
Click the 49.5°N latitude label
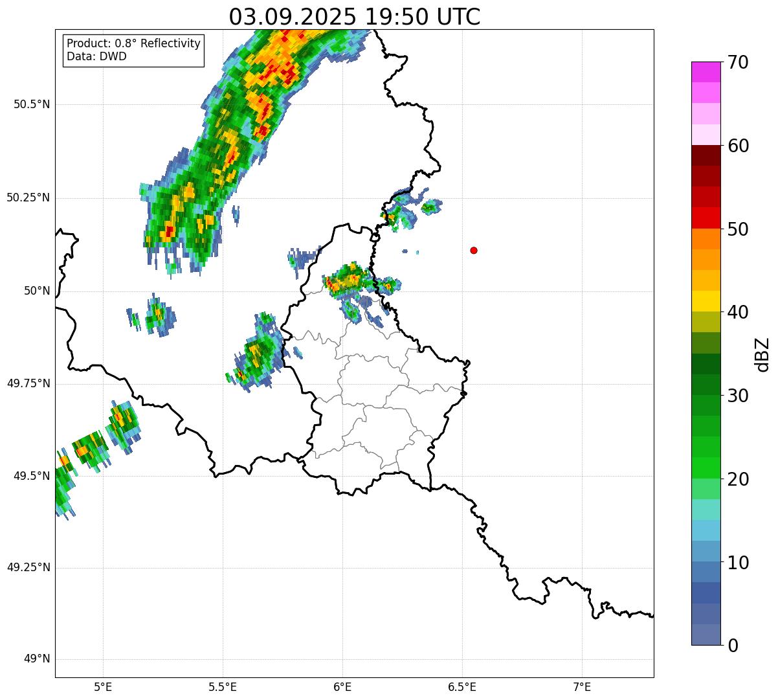coord(32,476)
